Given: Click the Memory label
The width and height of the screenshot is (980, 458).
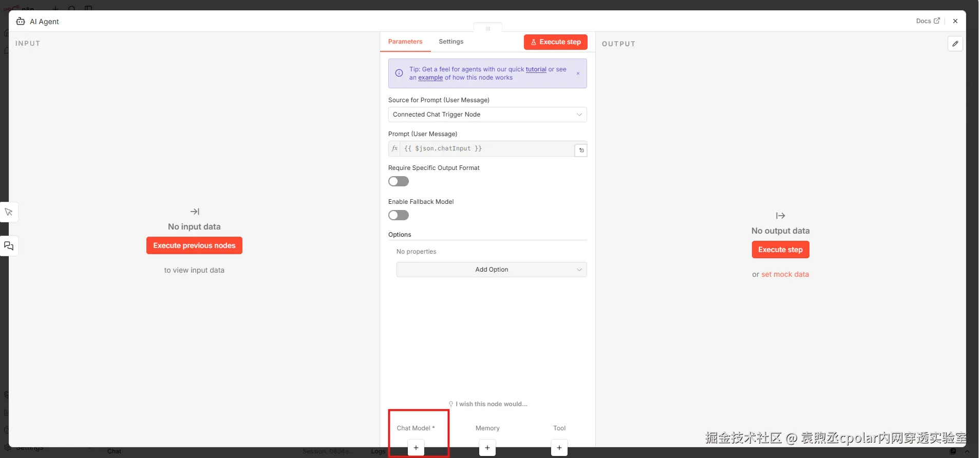Looking at the screenshot, I should 487,428.
